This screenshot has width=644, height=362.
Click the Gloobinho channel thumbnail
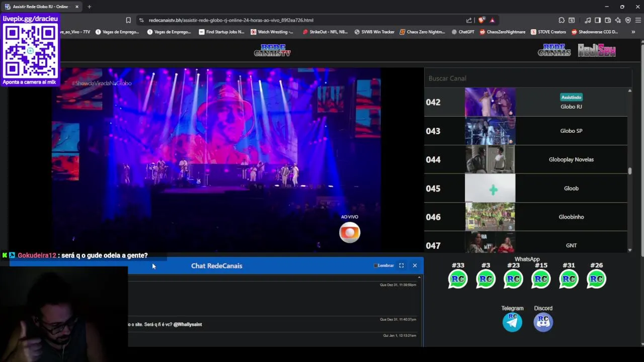[x=490, y=217]
